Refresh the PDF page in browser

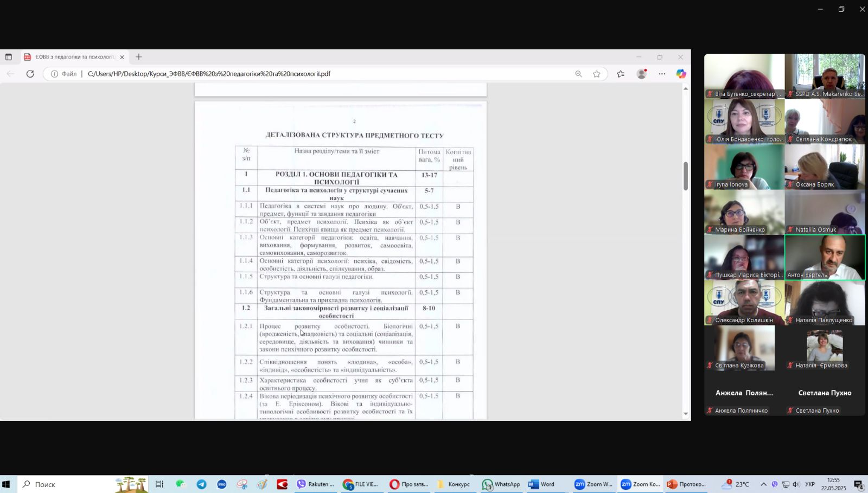coord(30,74)
